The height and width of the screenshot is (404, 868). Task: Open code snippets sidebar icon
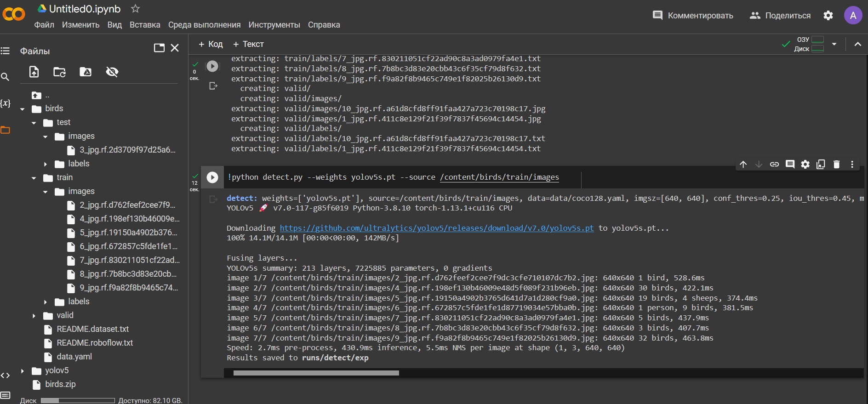coord(5,376)
